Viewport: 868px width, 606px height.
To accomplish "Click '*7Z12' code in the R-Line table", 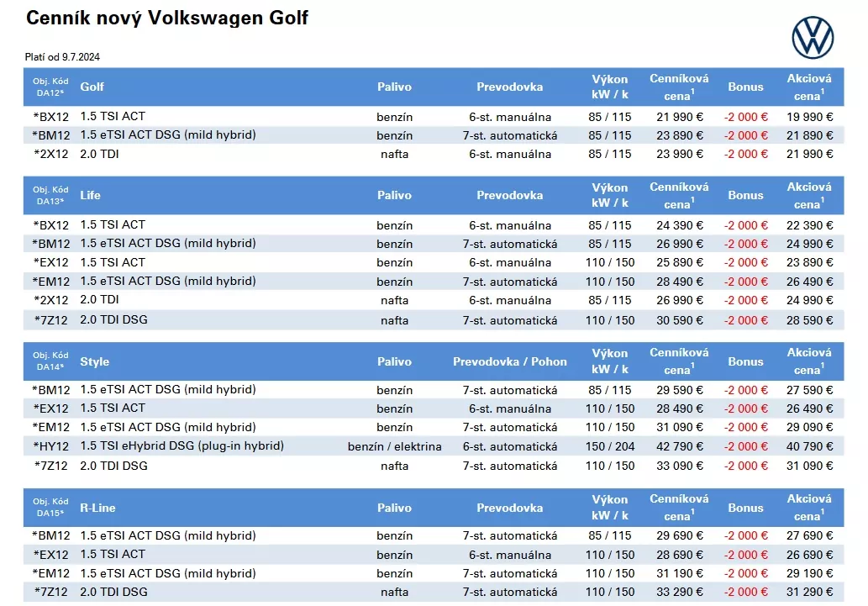I will coord(51,592).
